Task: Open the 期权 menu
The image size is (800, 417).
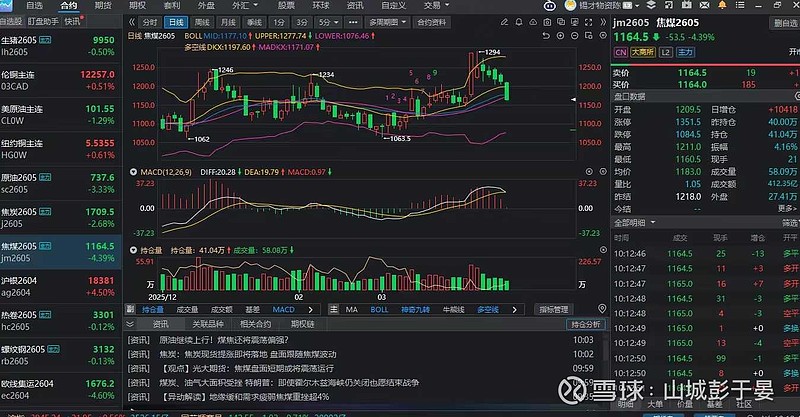Action: [138, 5]
